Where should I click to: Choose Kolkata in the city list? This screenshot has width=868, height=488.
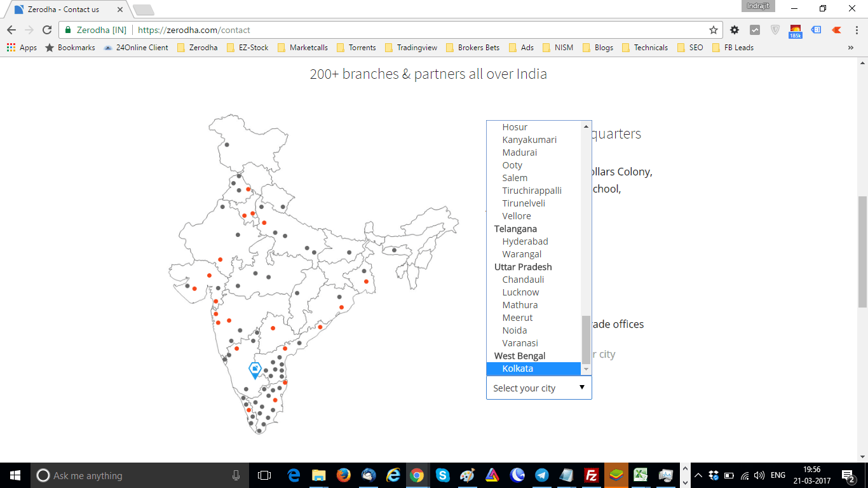pyautogui.click(x=534, y=369)
